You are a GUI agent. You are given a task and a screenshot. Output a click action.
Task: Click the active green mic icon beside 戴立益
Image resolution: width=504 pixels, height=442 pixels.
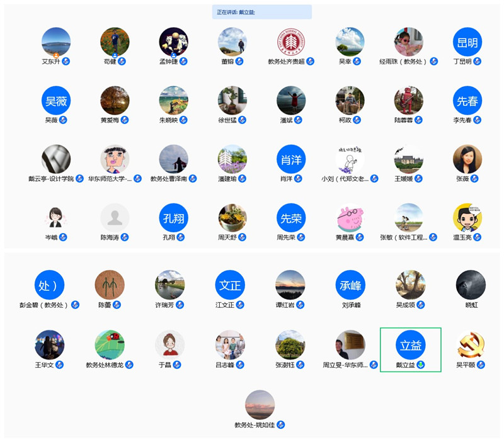(420, 365)
